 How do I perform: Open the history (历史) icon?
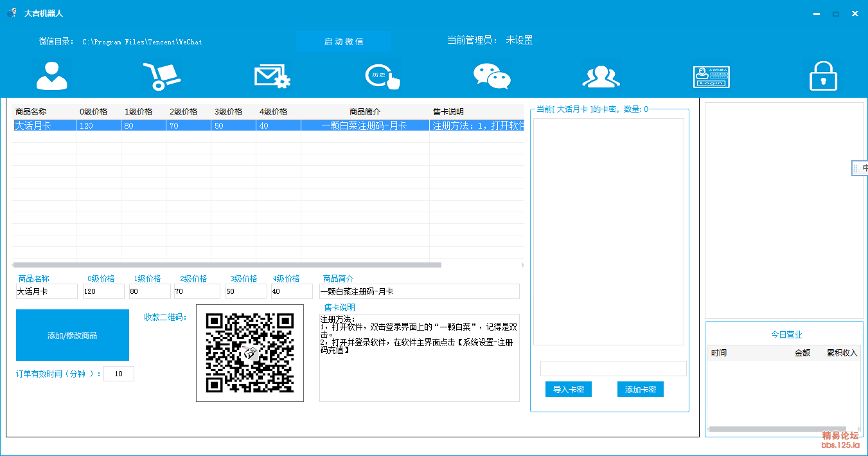tap(383, 76)
